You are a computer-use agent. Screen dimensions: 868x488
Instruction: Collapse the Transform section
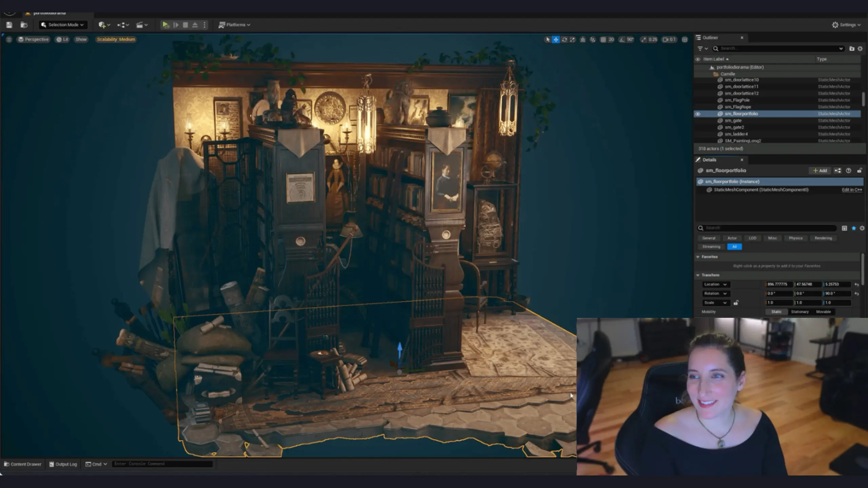[x=698, y=275]
